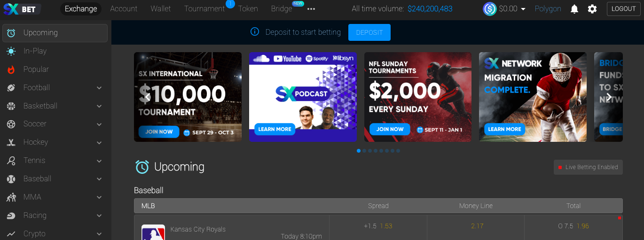Click the Tennis racket icon in sidebar
The height and width of the screenshot is (240, 644).
[x=11, y=161]
